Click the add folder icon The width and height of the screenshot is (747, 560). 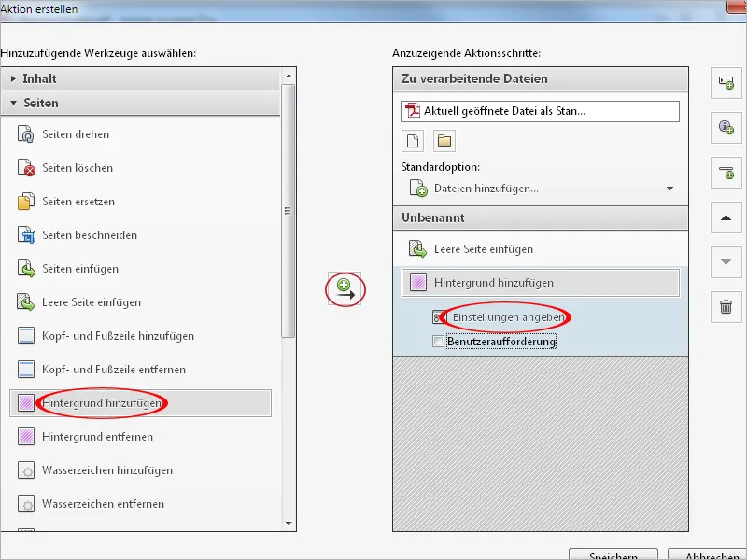coord(444,141)
